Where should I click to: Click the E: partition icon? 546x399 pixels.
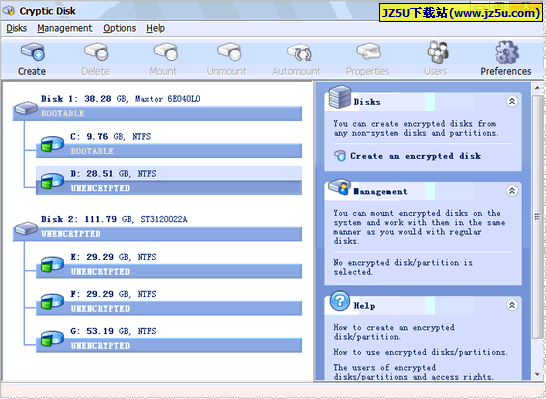(x=52, y=265)
